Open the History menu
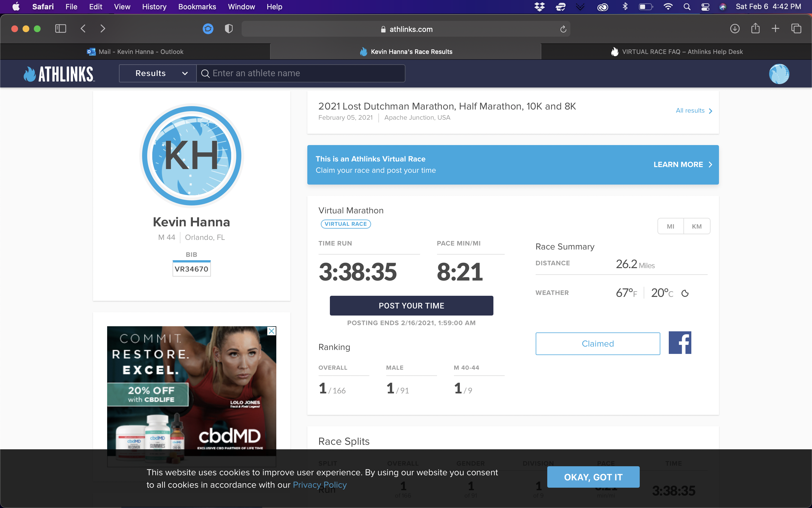 coord(154,7)
